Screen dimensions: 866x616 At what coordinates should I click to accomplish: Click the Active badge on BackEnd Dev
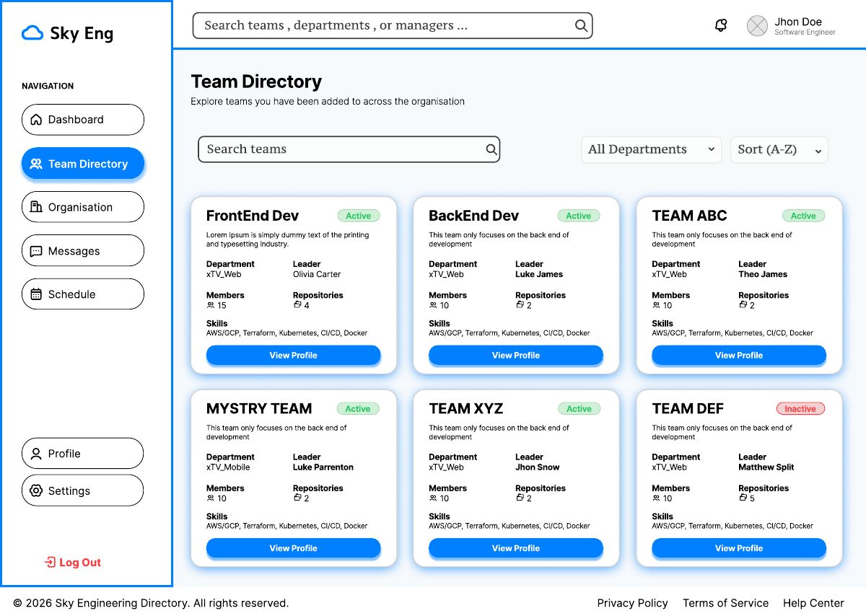pyautogui.click(x=579, y=216)
